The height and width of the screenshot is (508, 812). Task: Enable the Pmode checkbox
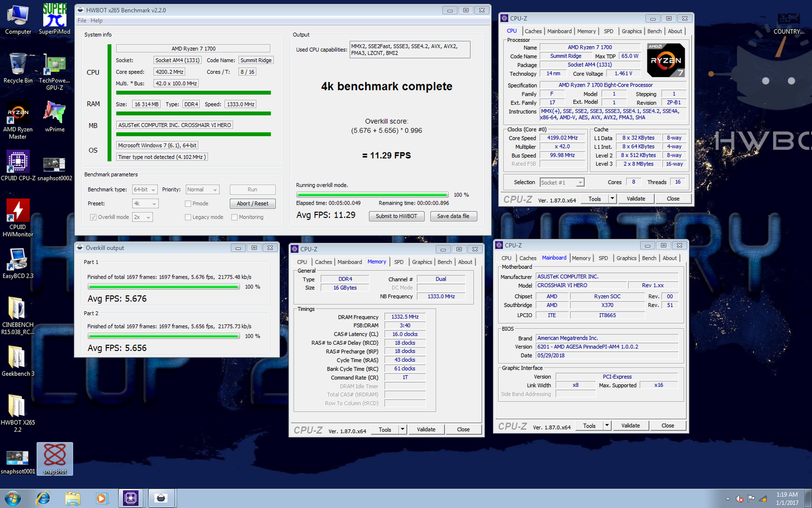click(188, 204)
